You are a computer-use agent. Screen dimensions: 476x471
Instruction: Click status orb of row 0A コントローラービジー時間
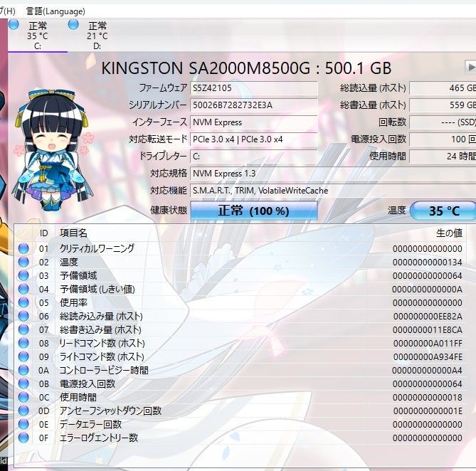pos(23,370)
